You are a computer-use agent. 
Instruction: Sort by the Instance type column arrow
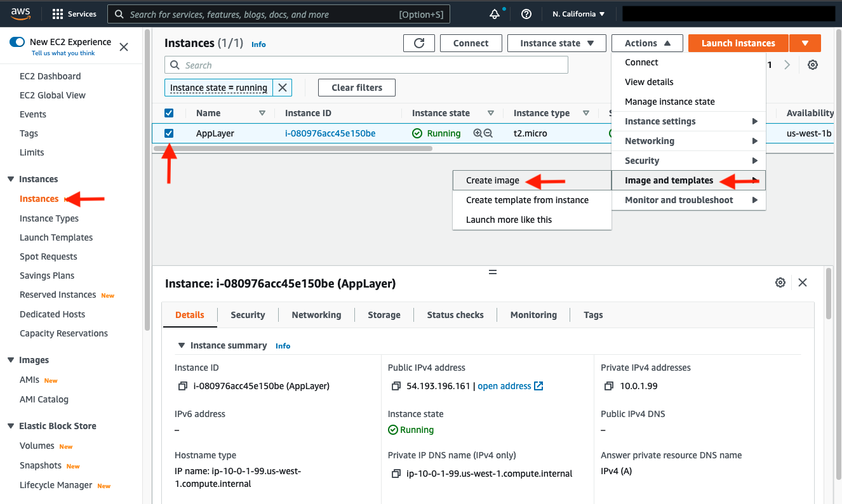(586, 113)
